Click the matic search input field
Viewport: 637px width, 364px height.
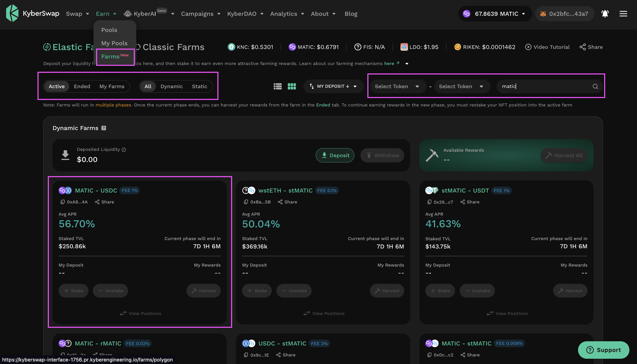pos(543,86)
